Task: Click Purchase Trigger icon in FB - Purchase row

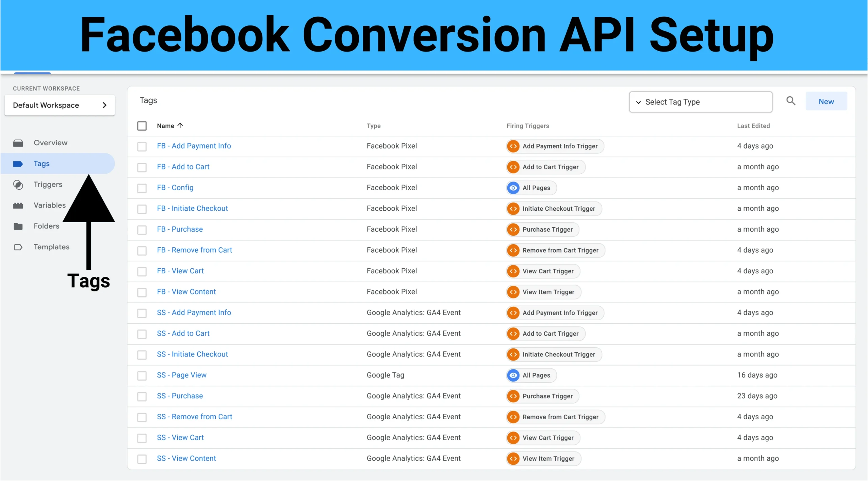Action: (x=513, y=230)
